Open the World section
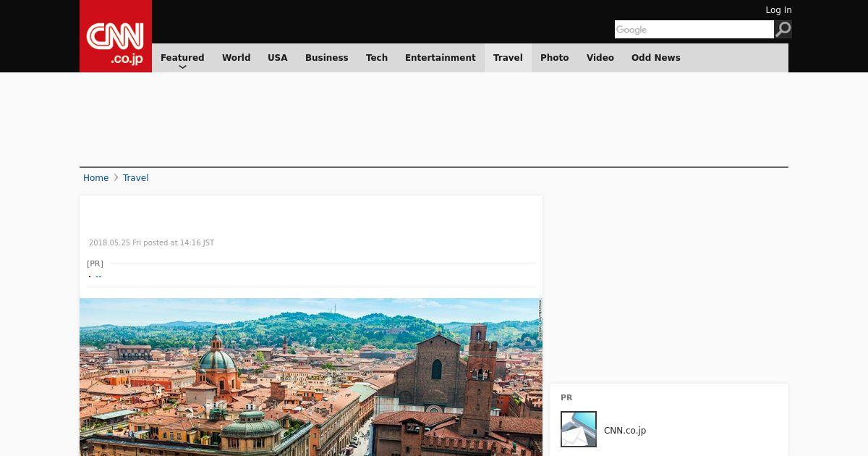The width and height of the screenshot is (868, 456). point(236,58)
